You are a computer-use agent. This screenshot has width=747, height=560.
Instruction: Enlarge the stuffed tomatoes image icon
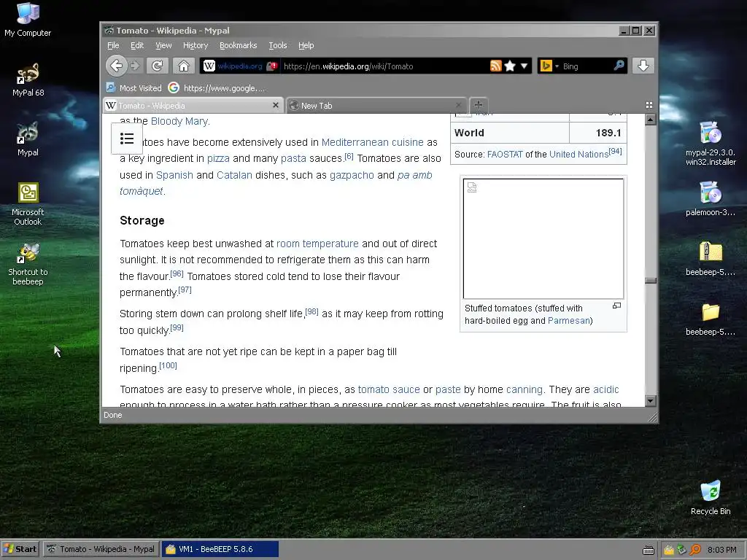[616, 306]
